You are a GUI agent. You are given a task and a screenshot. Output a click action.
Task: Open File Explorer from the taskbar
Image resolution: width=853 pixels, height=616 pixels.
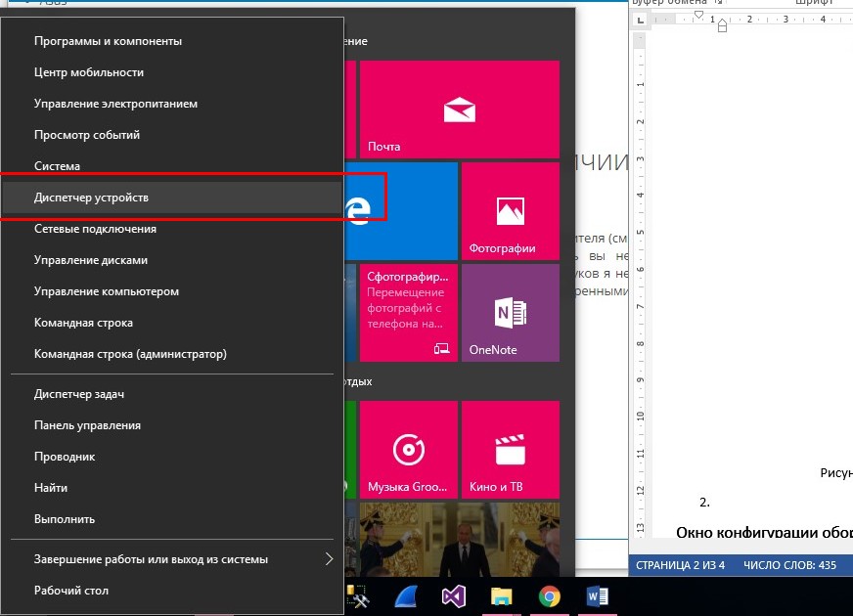pyautogui.click(x=501, y=595)
